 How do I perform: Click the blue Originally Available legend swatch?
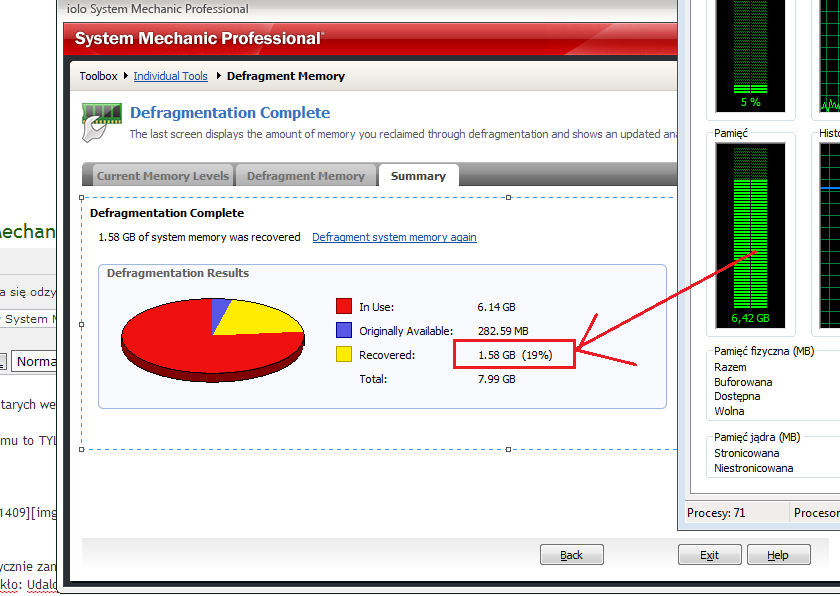[x=344, y=331]
